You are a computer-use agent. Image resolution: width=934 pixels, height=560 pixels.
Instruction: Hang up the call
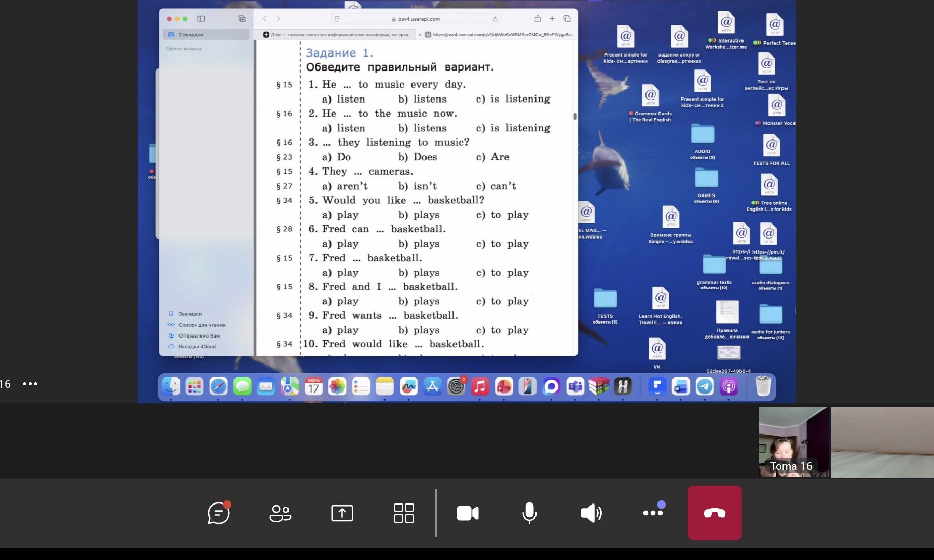(x=715, y=513)
